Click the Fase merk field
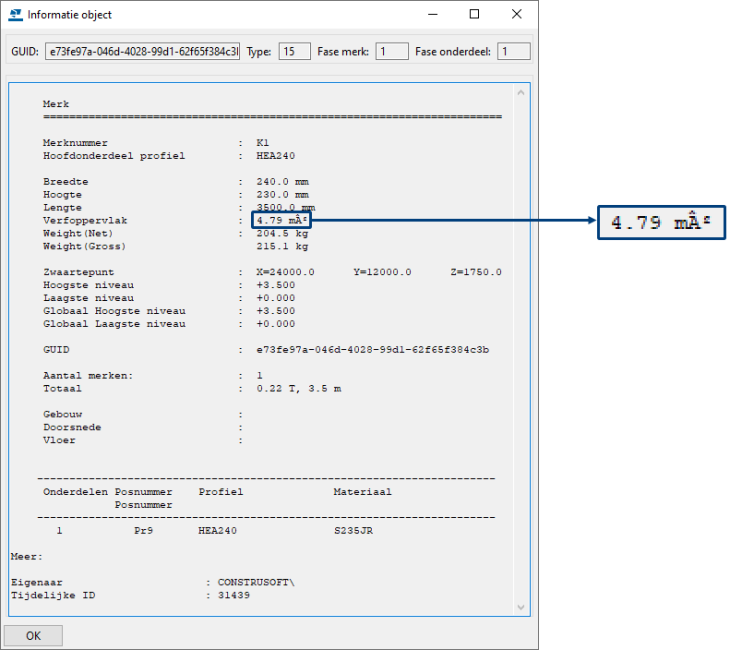730x650 pixels. point(392,51)
